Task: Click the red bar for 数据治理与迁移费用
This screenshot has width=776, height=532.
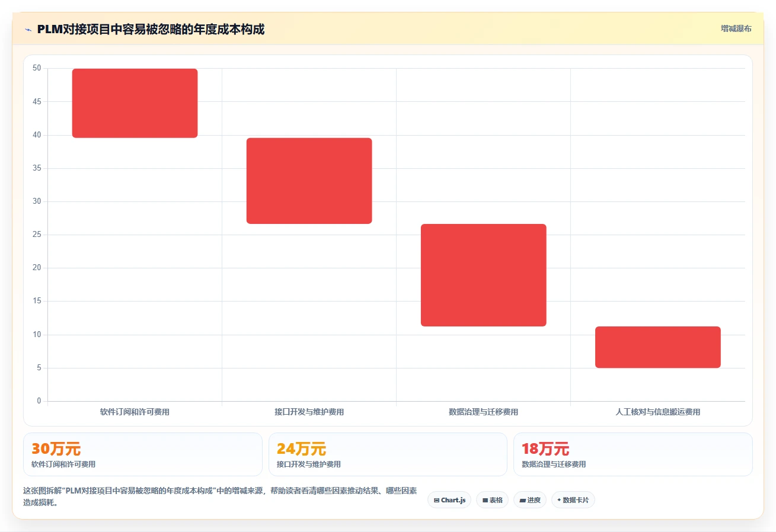Action: (x=483, y=275)
